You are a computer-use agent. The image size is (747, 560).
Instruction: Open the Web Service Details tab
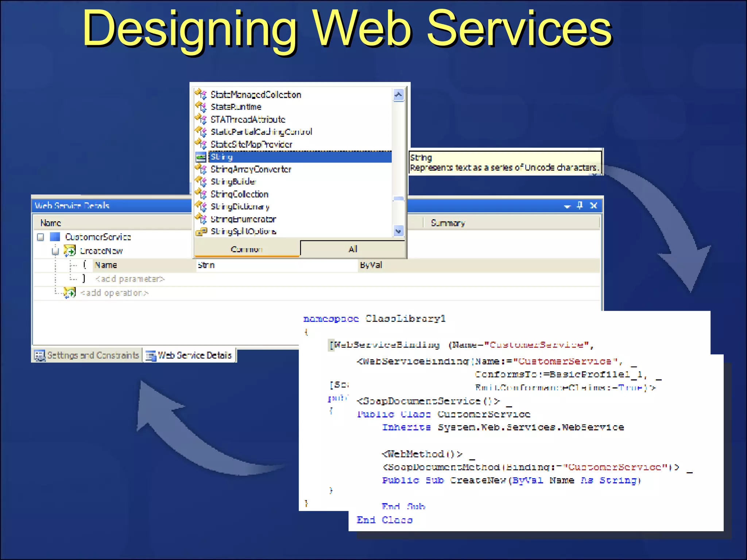click(189, 355)
